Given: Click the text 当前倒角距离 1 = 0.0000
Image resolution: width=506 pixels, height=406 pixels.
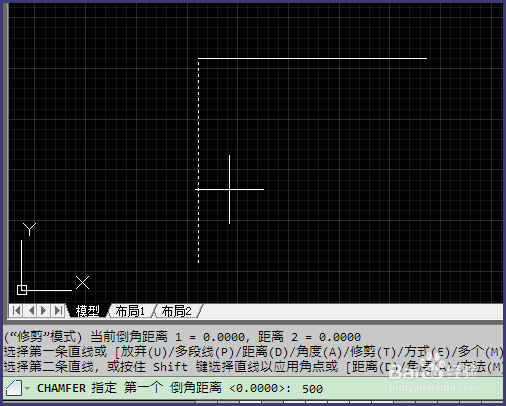Looking at the screenshot, I should [x=168, y=337].
